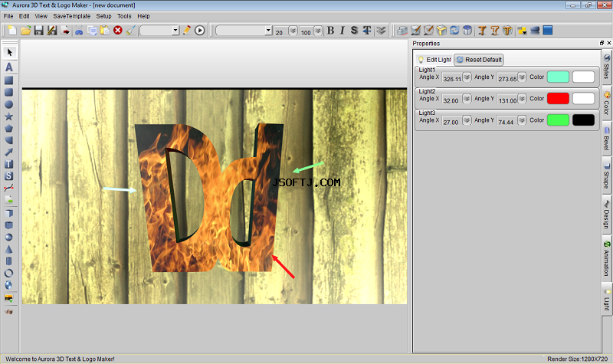
Task: Open the spacing 100 stepper
Action: click(318, 31)
